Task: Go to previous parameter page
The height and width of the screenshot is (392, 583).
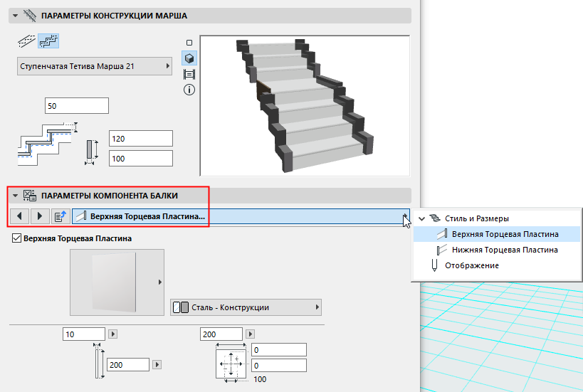Action: (20, 216)
